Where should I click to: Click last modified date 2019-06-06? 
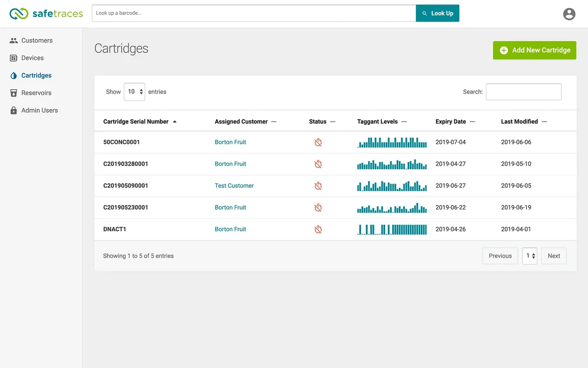[516, 142]
